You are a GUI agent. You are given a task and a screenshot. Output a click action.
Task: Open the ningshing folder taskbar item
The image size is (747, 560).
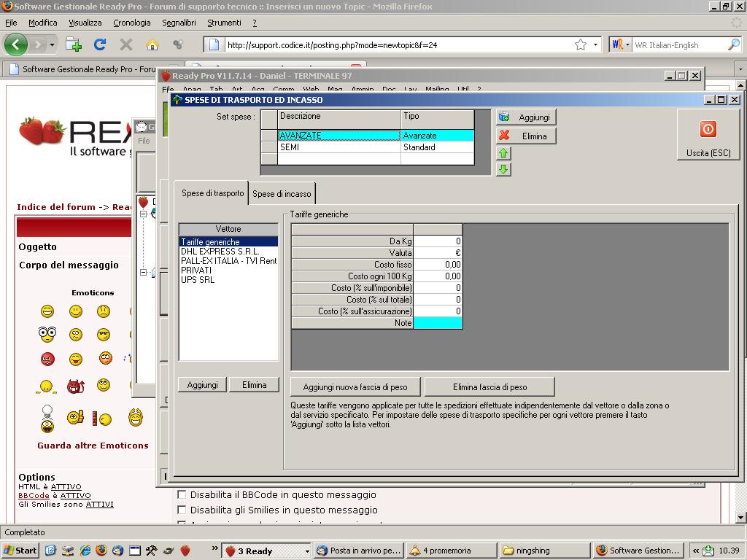[x=545, y=551]
